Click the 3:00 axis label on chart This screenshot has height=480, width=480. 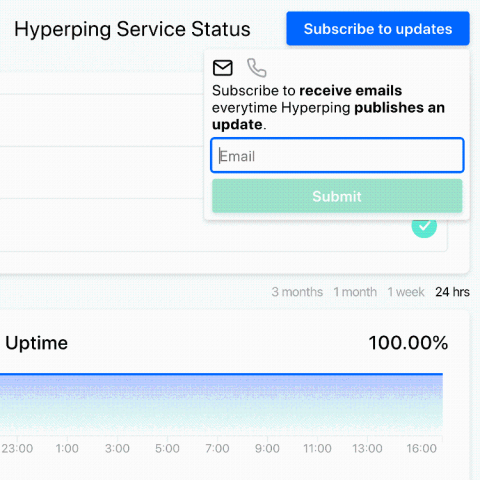(117, 449)
